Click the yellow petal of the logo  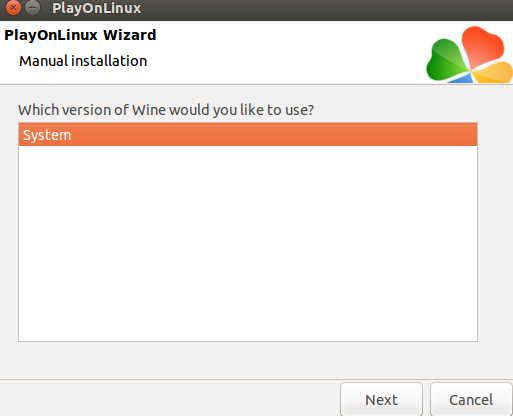(x=493, y=72)
